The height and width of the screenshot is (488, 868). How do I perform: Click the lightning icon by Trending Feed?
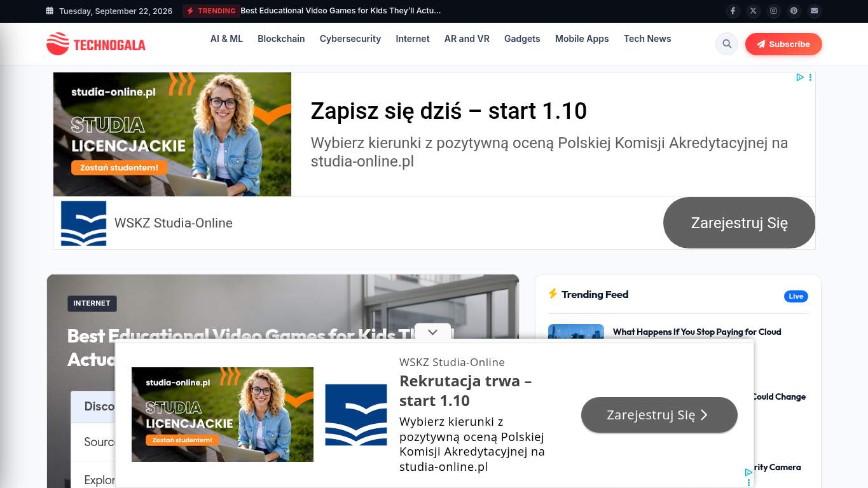point(553,294)
